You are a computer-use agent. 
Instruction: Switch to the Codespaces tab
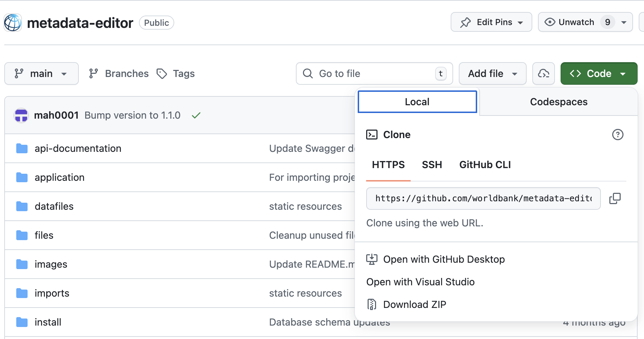click(x=558, y=102)
